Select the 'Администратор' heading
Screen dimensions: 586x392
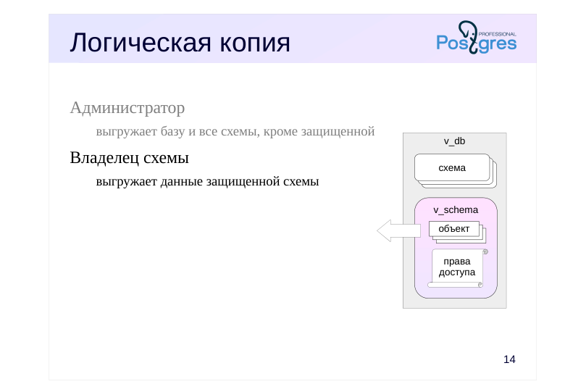(127, 108)
